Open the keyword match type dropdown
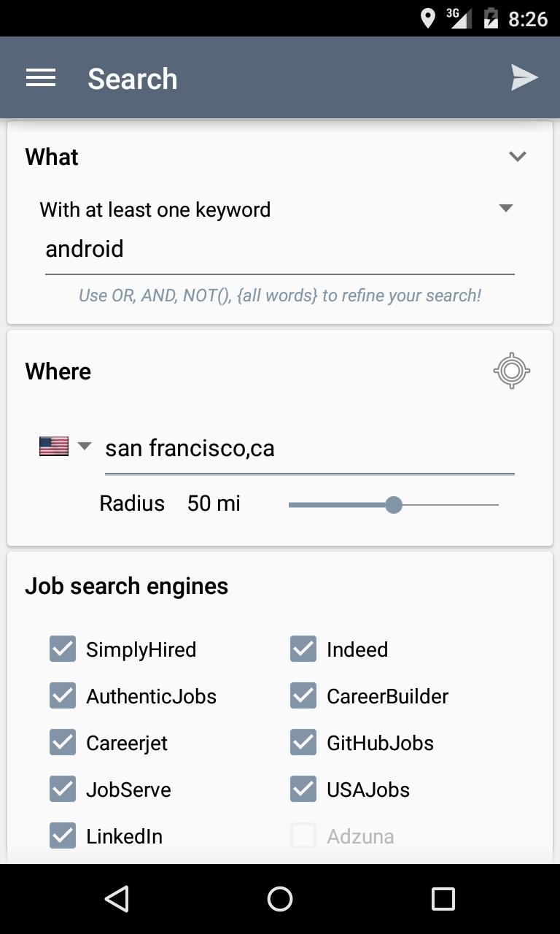This screenshot has height=934, width=560. [x=505, y=209]
